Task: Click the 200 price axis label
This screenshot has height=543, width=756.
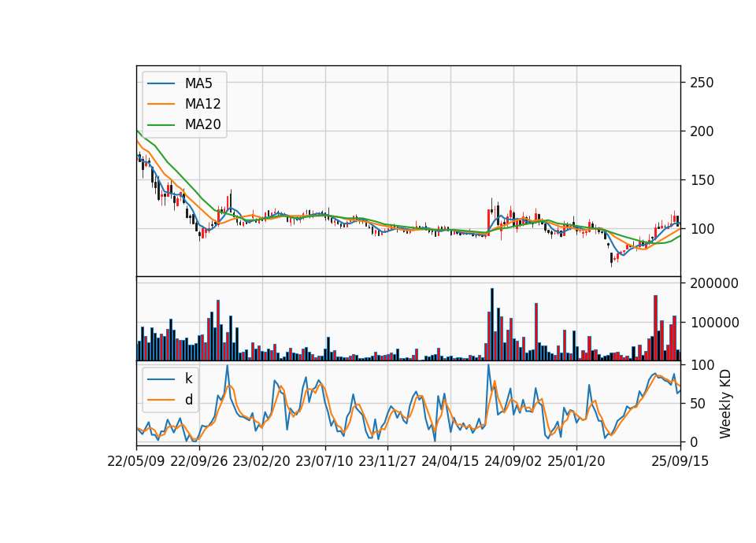Action: point(702,131)
